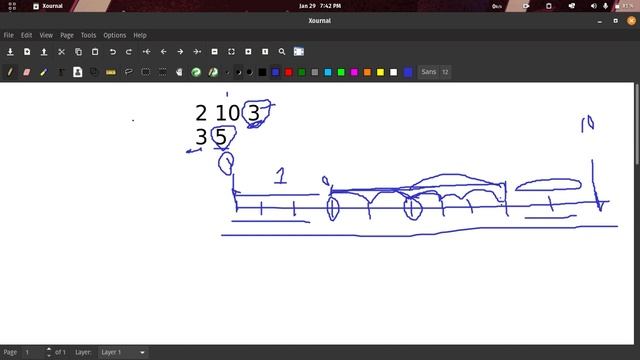Reset zoom to normal size
640x360 pixels.
point(265,52)
